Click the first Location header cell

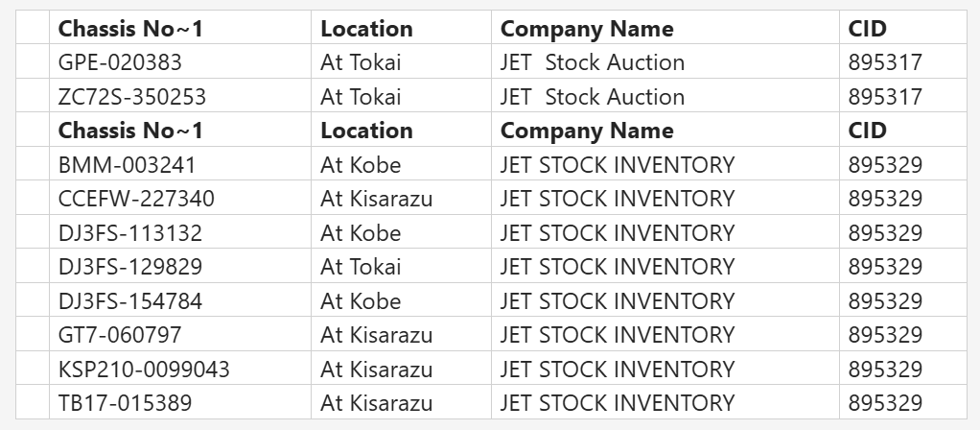[x=401, y=28]
